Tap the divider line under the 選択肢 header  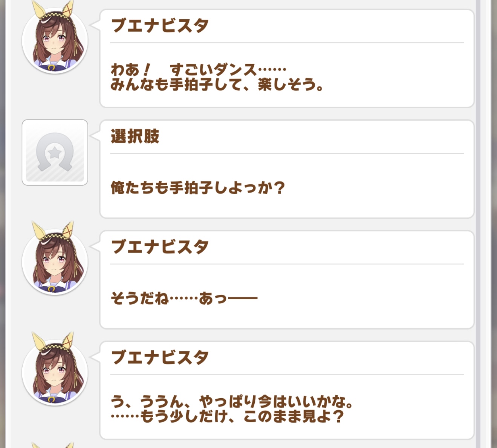pyautogui.click(x=286, y=153)
